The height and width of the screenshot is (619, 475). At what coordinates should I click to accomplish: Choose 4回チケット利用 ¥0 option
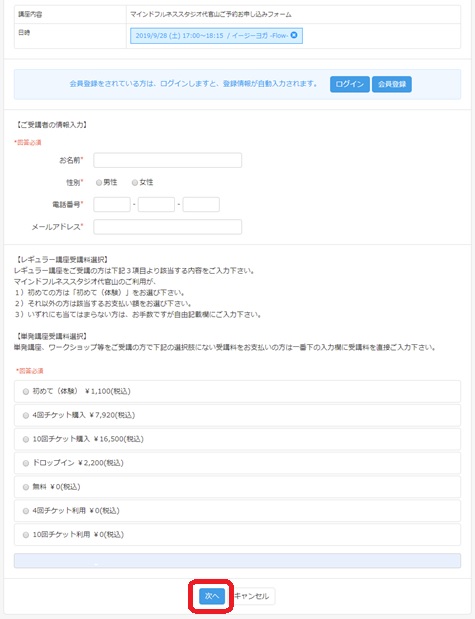tap(237, 511)
